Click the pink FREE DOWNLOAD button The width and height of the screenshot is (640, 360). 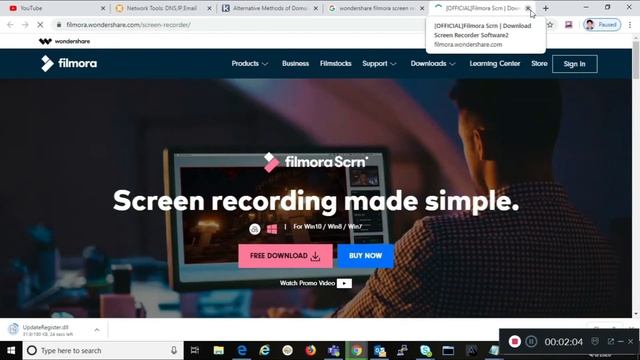[x=285, y=256]
